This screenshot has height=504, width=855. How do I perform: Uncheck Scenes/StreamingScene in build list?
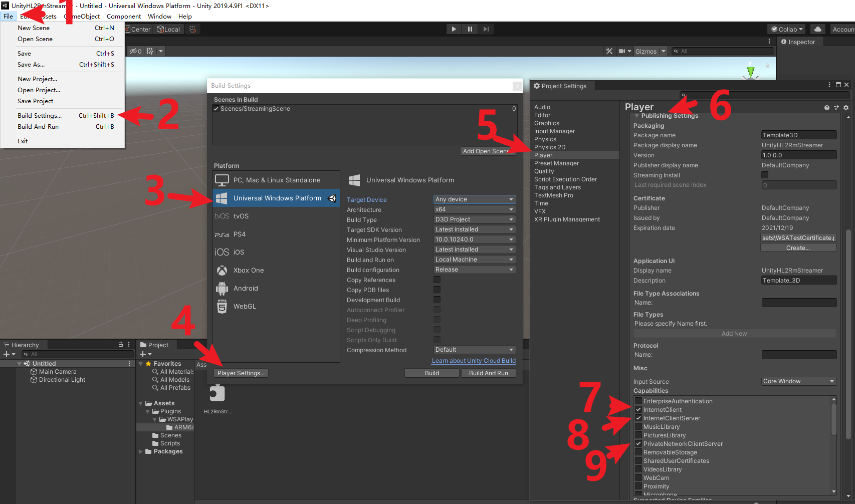tap(216, 109)
